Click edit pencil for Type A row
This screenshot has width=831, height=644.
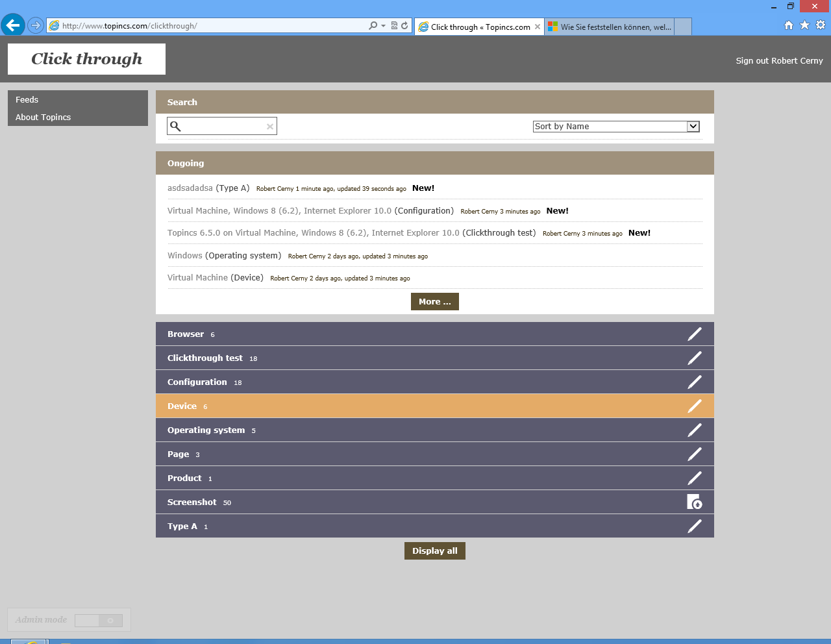coord(694,526)
